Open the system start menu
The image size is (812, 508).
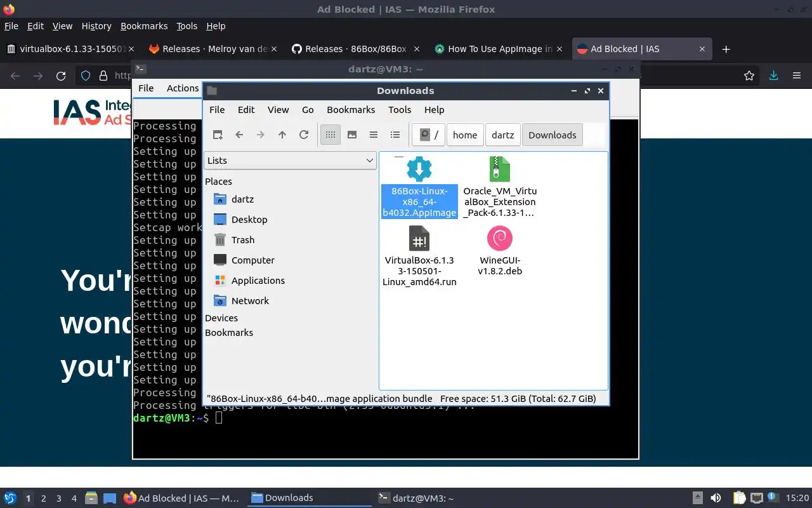(x=10, y=498)
